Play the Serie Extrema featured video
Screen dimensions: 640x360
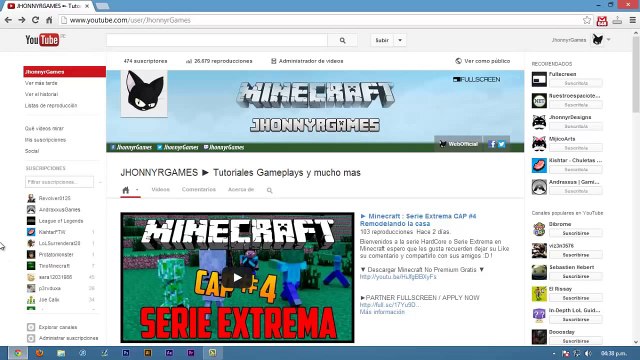point(237,278)
